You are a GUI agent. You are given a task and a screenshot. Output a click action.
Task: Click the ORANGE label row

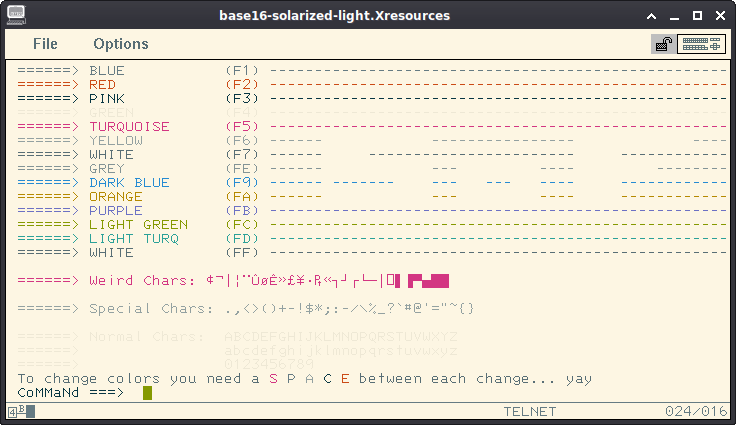pos(116,197)
